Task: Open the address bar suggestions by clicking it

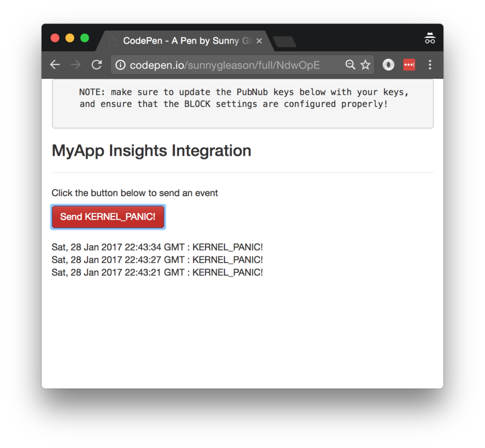Action: point(213,65)
